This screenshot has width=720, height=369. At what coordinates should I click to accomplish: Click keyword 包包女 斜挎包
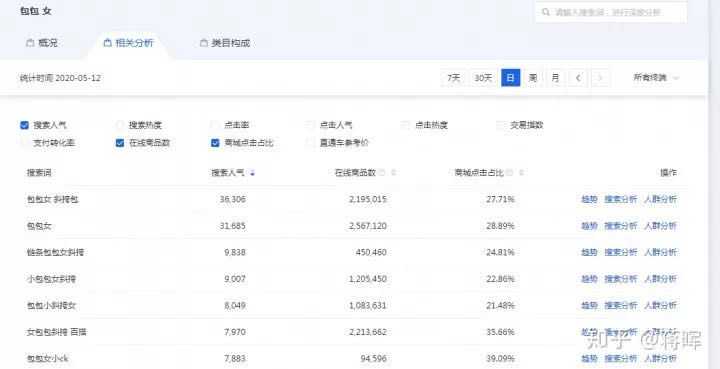click(x=53, y=199)
